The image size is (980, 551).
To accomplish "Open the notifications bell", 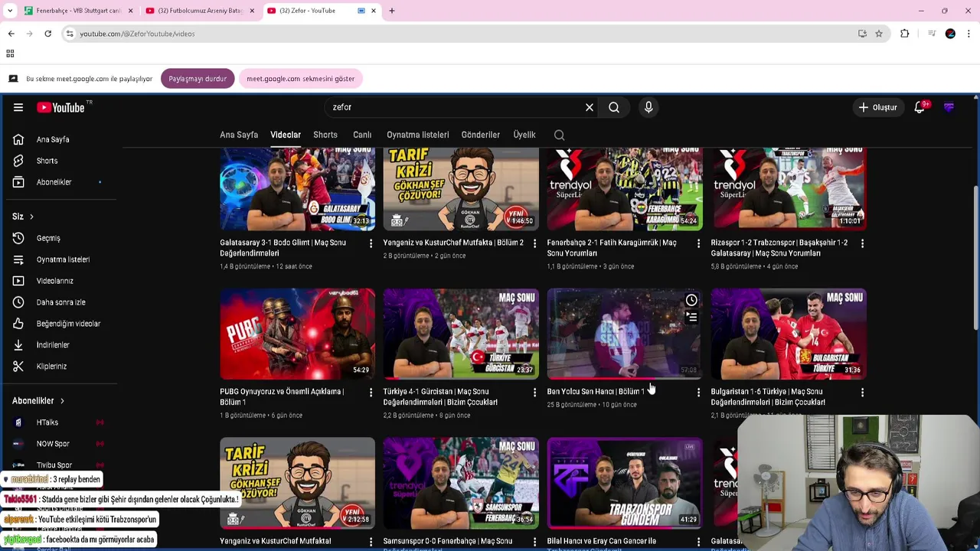I will [920, 108].
